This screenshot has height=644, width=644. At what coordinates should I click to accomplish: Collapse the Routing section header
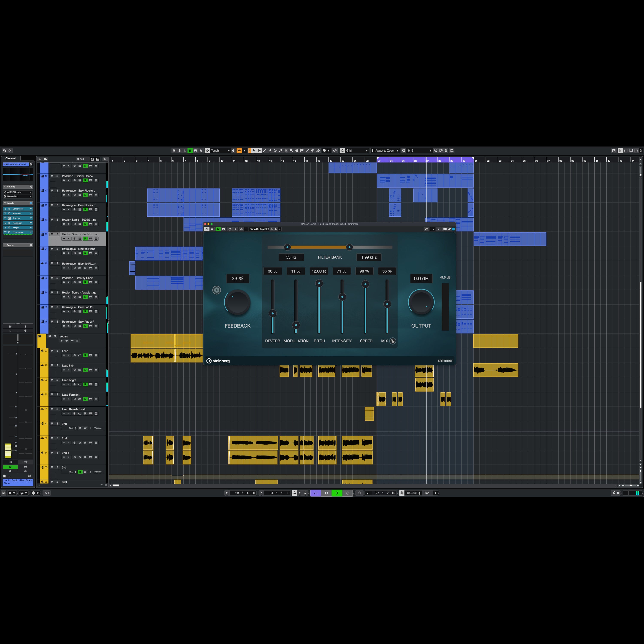18,187
